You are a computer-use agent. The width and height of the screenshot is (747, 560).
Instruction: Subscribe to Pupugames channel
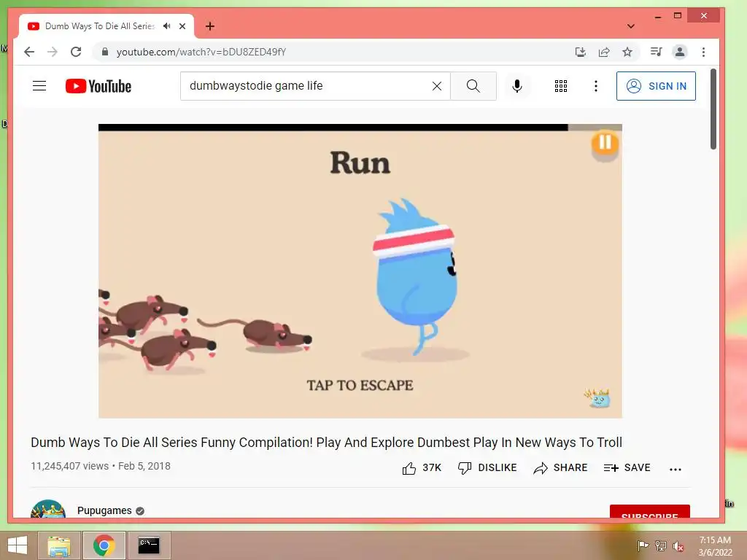(650, 511)
